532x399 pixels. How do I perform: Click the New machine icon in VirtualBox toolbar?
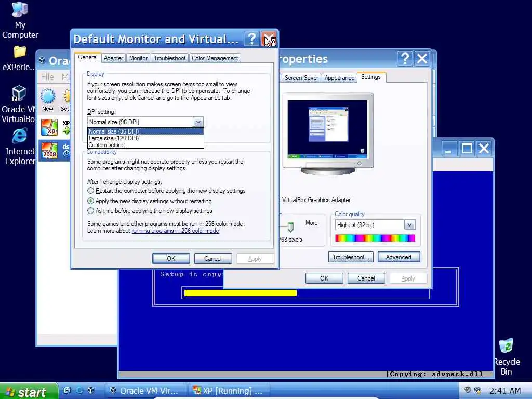pyautogui.click(x=48, y=100)
